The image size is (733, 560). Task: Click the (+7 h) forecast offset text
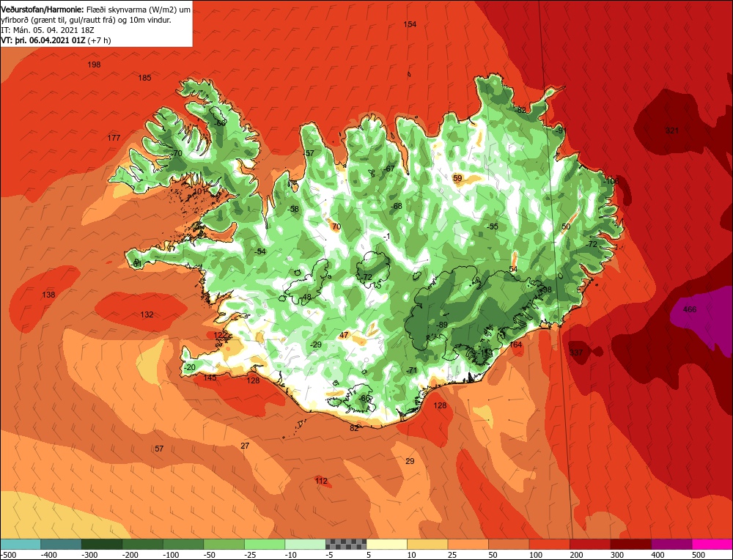coord(100,40)
